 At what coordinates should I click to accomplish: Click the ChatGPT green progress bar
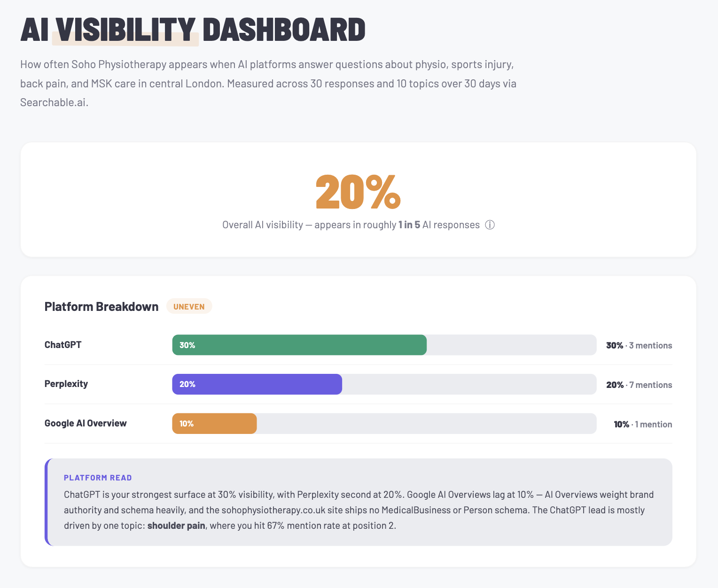tap(299, 345)
